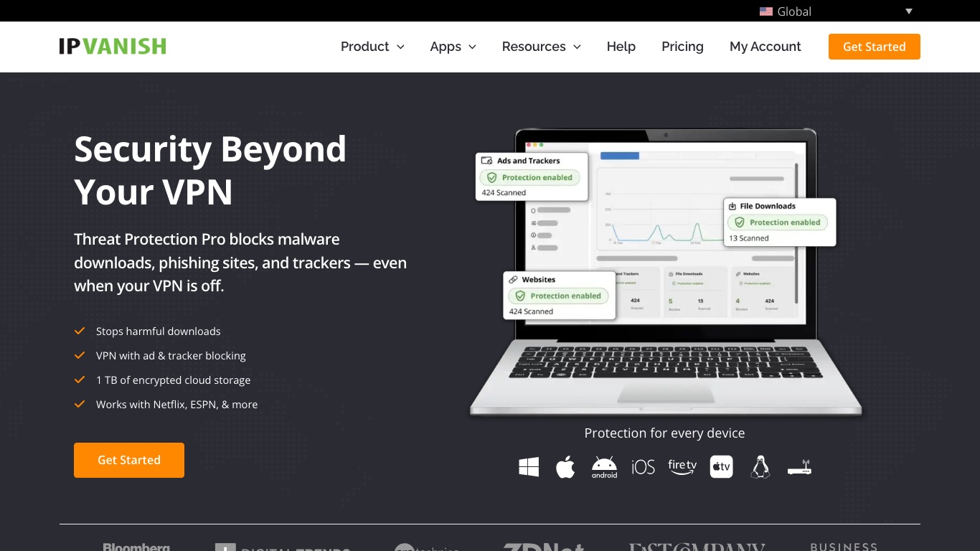
Task: Select the Apple macOS icon
Action: pos(565,467)
